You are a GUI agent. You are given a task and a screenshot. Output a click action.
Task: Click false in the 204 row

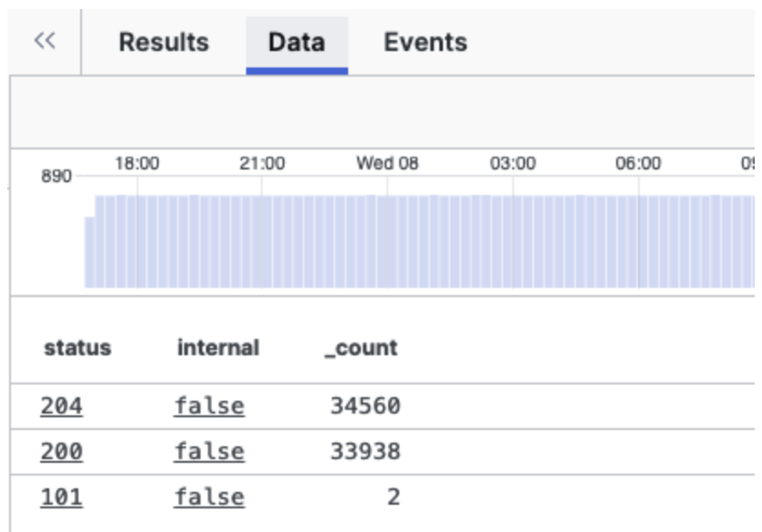209,405
